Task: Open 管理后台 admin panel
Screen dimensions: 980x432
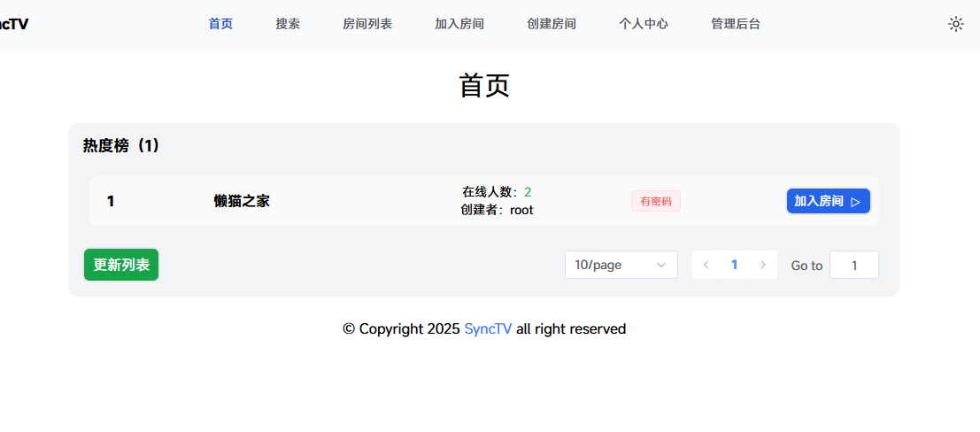Action: (x=736, y=25)
